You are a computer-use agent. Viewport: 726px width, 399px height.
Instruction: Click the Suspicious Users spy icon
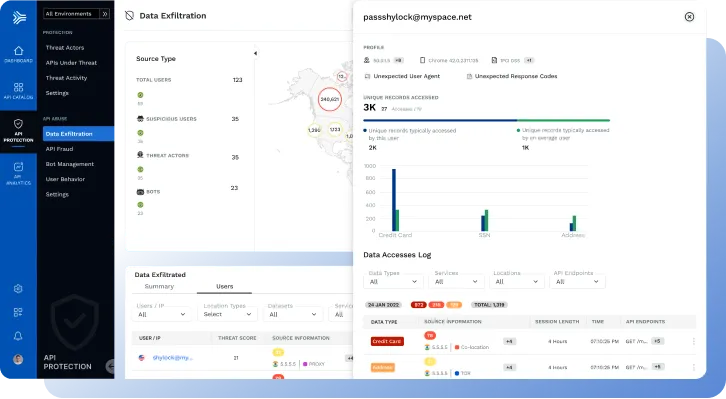click(x=140, y=119)
